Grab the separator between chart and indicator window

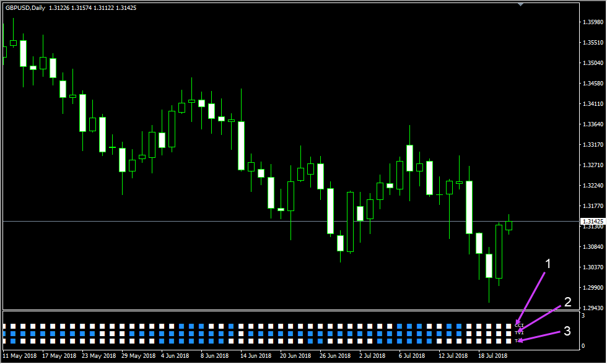(x=290, y=310)
